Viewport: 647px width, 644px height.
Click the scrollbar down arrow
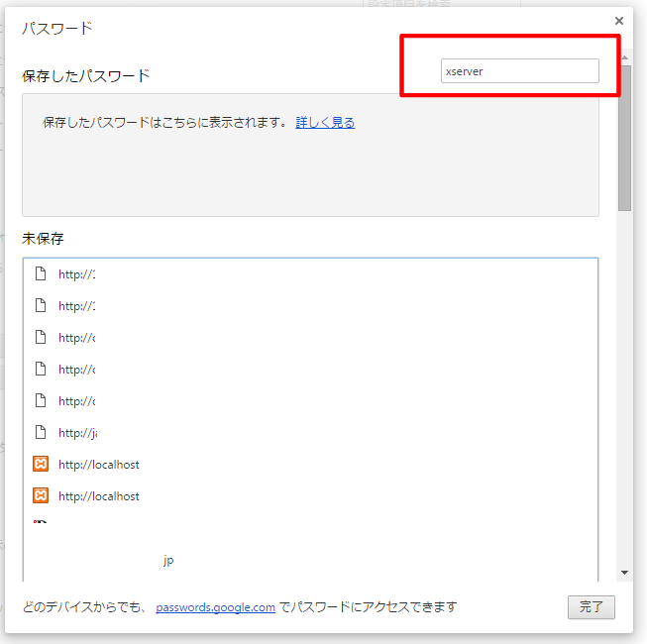click(x=624, y=572)
